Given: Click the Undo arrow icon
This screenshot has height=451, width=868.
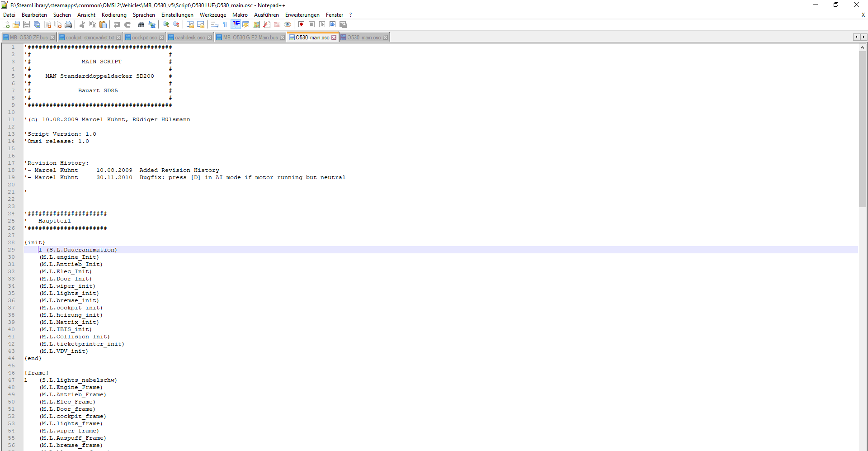Looking at the screenshot, I should coord(117,24).
